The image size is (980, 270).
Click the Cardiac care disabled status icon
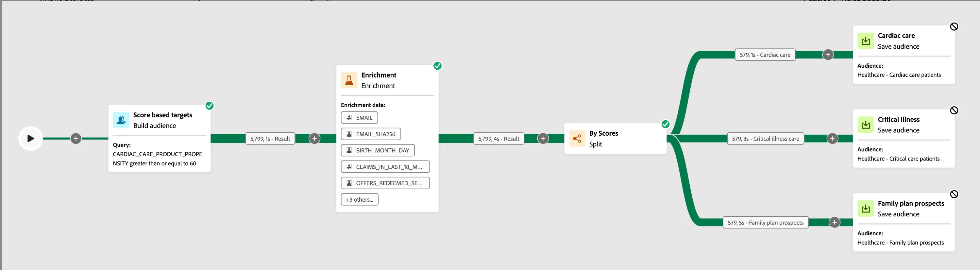coord(954,26)
